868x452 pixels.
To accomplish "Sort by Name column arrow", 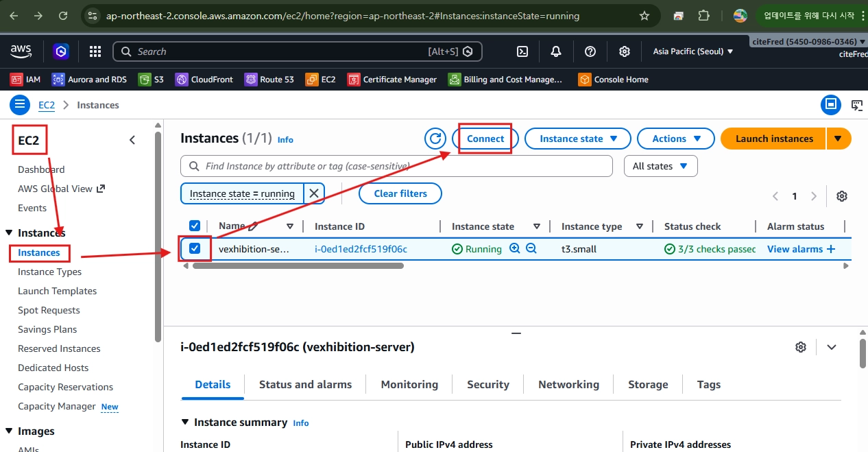I will pos(290,226).
